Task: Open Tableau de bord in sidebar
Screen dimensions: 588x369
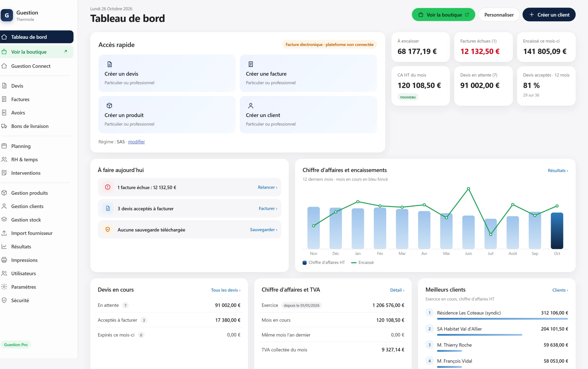Action: (x=37, y=37)
